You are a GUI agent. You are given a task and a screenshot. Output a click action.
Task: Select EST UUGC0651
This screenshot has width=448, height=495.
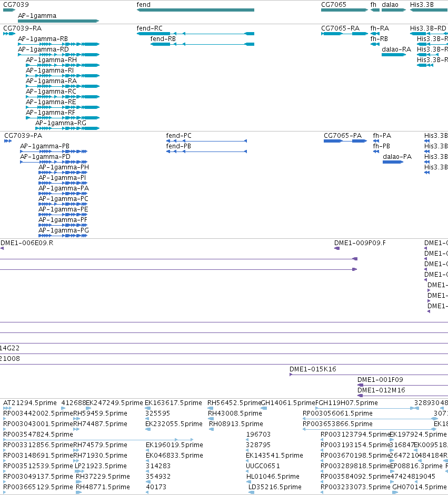[x=247, y=471]
